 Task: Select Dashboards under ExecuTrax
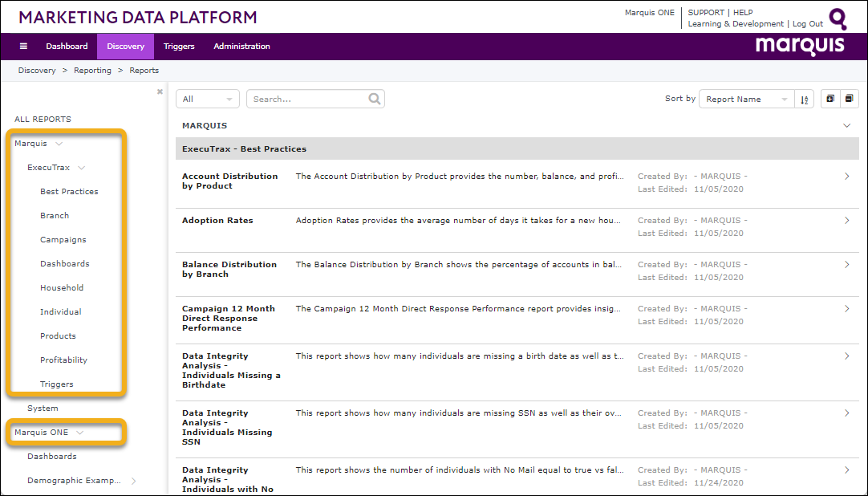[65, 263]
